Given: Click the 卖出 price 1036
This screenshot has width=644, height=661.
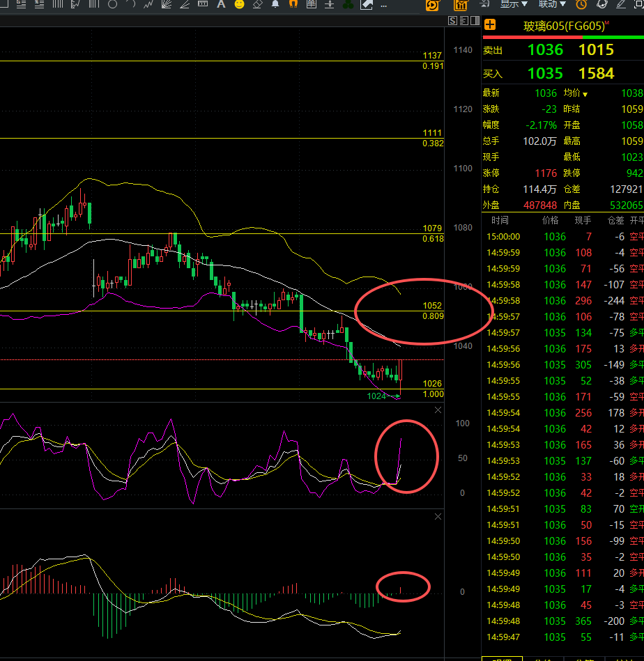Looking at the screenshot, I should pos(545,50).
